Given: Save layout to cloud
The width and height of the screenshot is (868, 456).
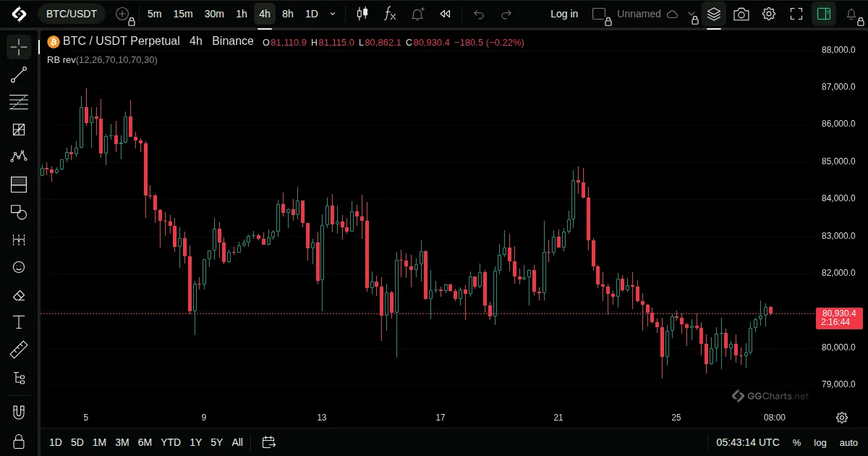Looking at the screenshot, I should tap(672, 14).
